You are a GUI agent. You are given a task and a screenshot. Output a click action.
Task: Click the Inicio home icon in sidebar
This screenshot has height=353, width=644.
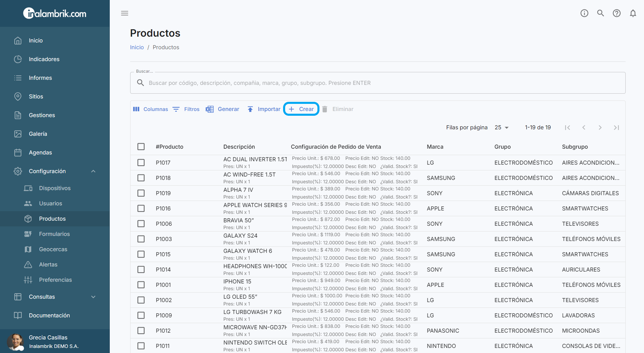click(18, 40)
